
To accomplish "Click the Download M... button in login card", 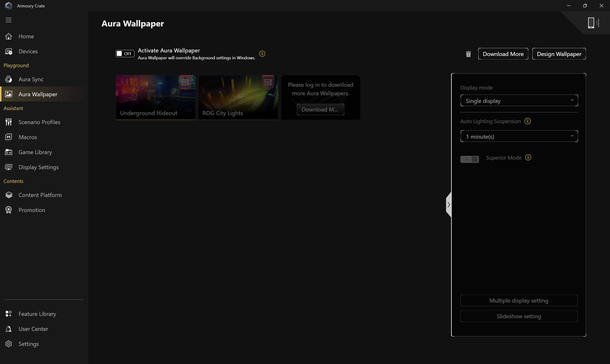I will click(320, 109).
